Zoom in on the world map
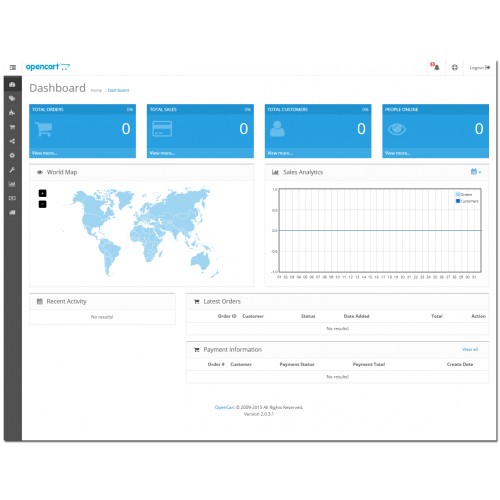500x500 pixels. coord(42,193)
